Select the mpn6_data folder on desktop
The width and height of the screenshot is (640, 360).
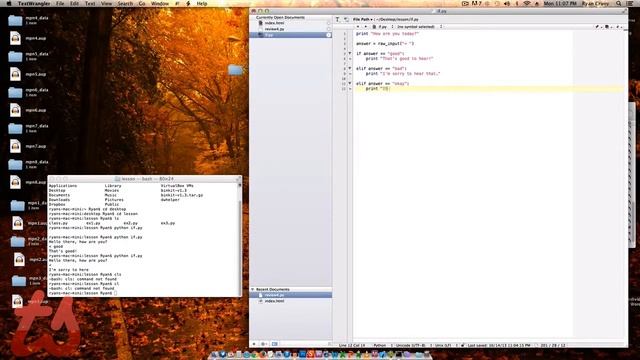(x=15, y=92)
